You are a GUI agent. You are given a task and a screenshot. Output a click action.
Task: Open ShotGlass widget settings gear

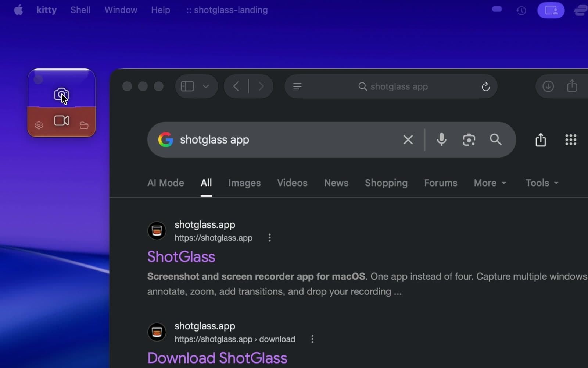(x=39, y=125)
